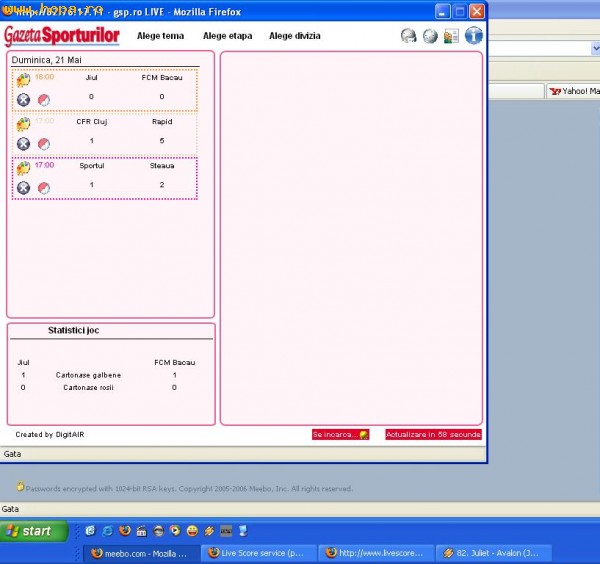
Task: Click the 17:00 time in Sportul row
Action: coord(44,165)
